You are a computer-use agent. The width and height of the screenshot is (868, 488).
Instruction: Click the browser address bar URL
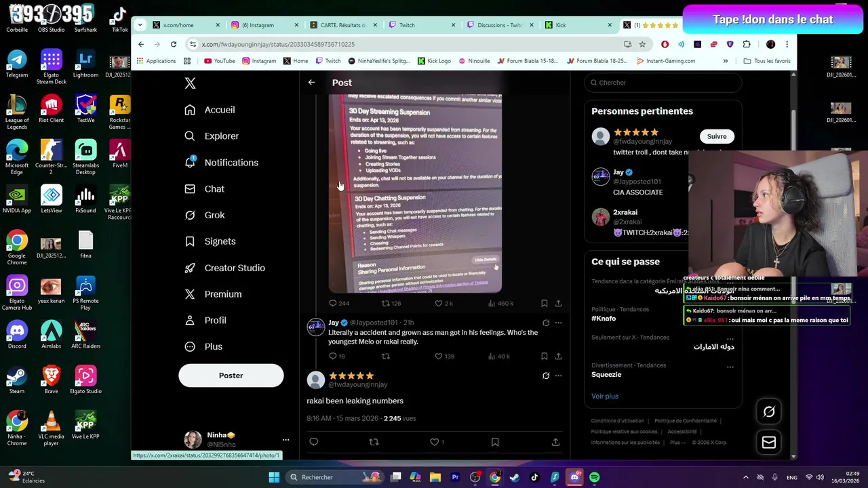[x=278, y=44]
